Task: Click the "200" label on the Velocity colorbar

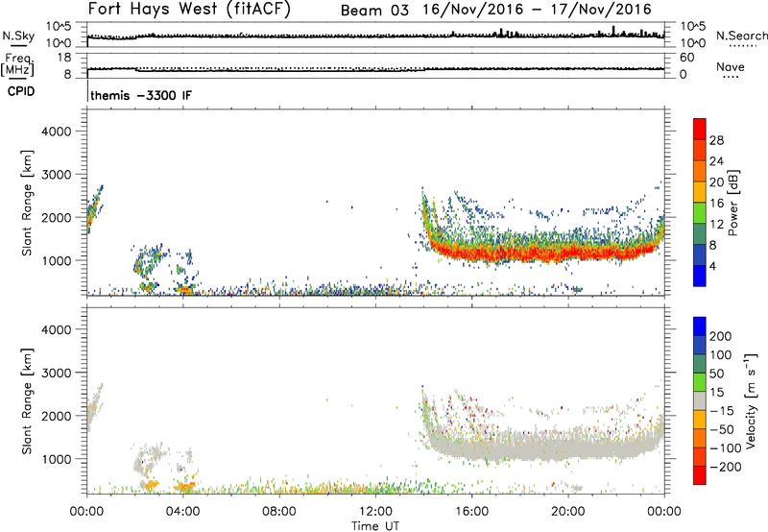Action: (721, 336)
